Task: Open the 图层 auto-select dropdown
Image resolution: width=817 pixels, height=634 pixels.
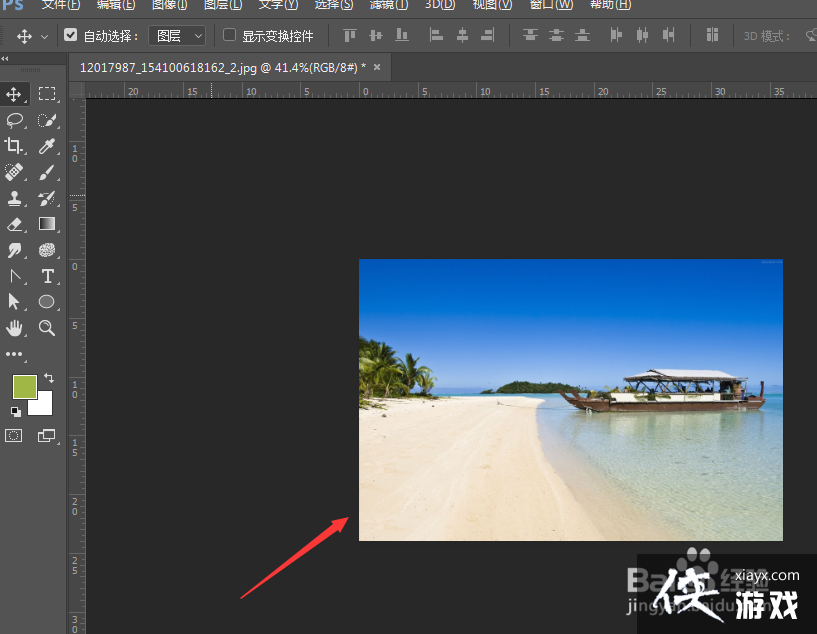Action: coord(177,36)
